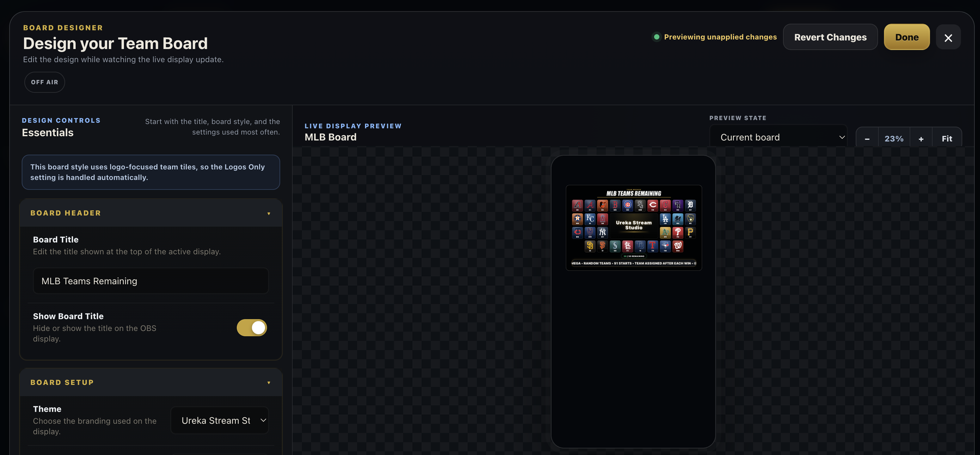Click the Giants 'SF' logo tile
This screenshot has height=455, width=980.
point(602,247)
